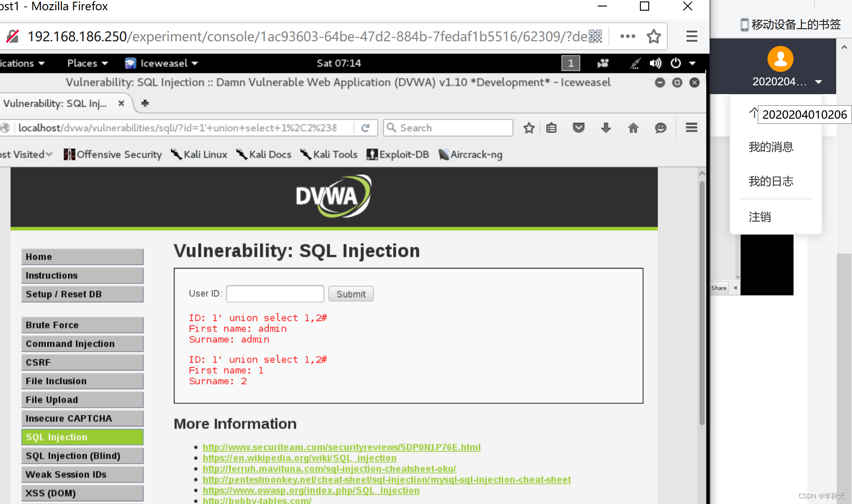This screenshot has width=852, height=504.
Task: Open the Iceweasel application dropdown
Action: point(161,63)
